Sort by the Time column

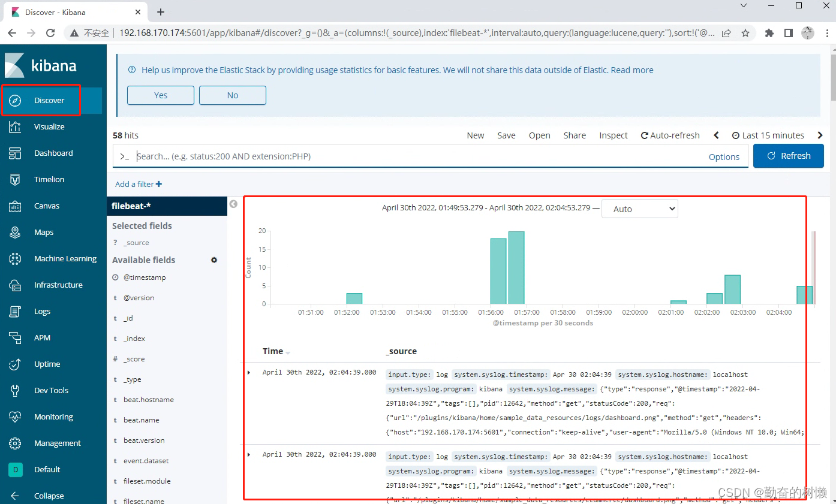(x=276, y=351)
